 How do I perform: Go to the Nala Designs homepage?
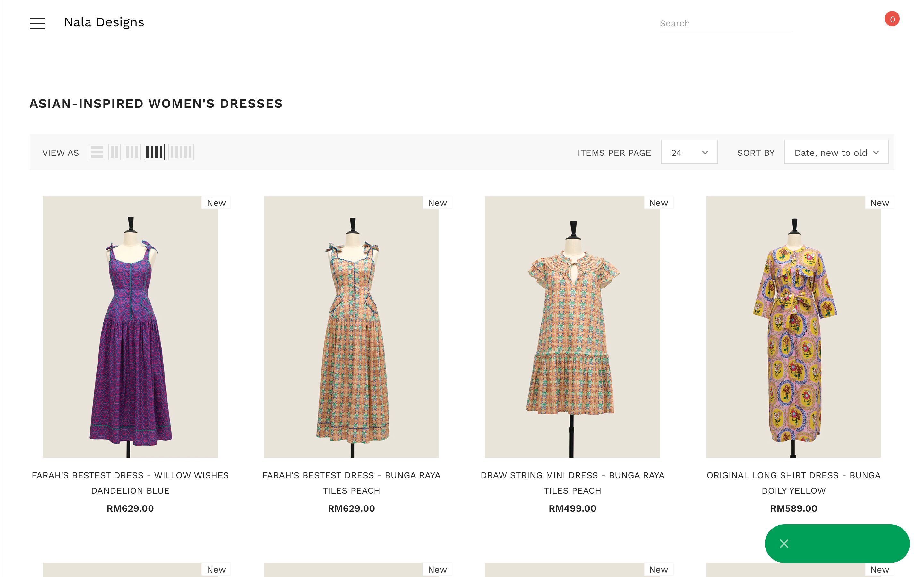(x=104, y=22)
